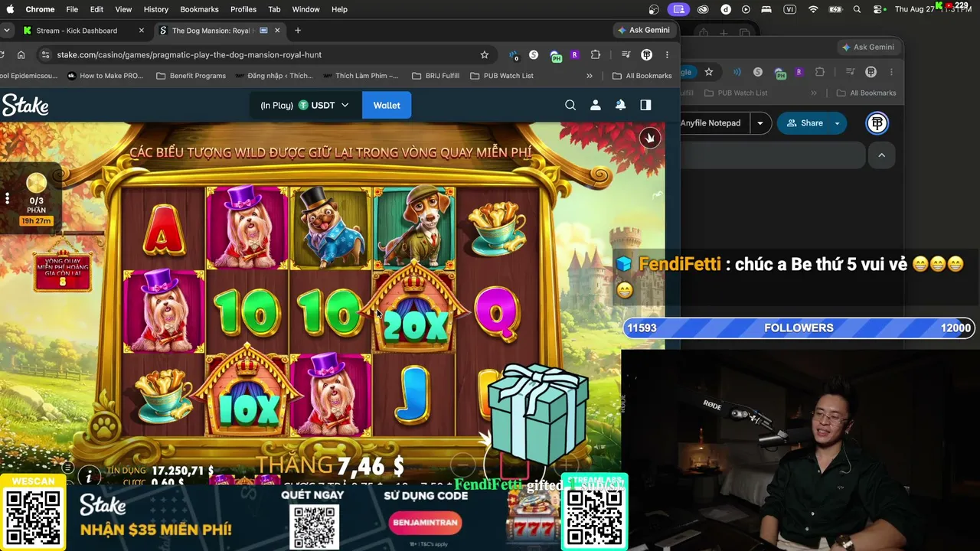Bookmark the Stake page with the star icon
This screenshot has height=551, width=980.
485,55
